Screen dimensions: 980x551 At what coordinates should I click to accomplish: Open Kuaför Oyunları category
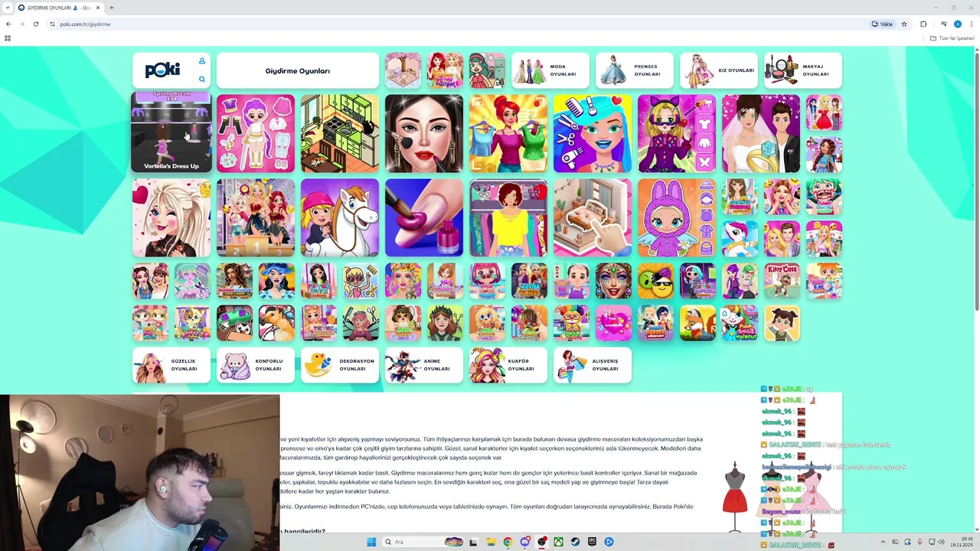tap(508, 365)
